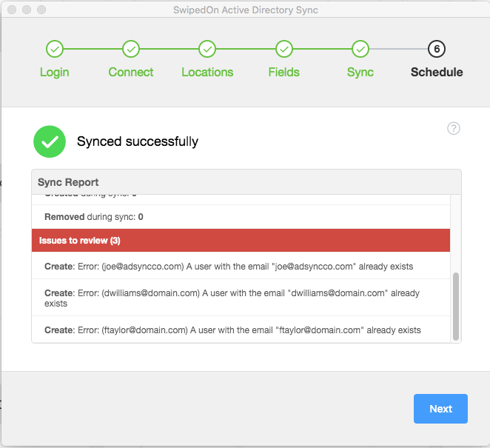This screenshot has width=490, height=448.
Task: Click the red Issues to review header
Action: click(x=241, y=241)
